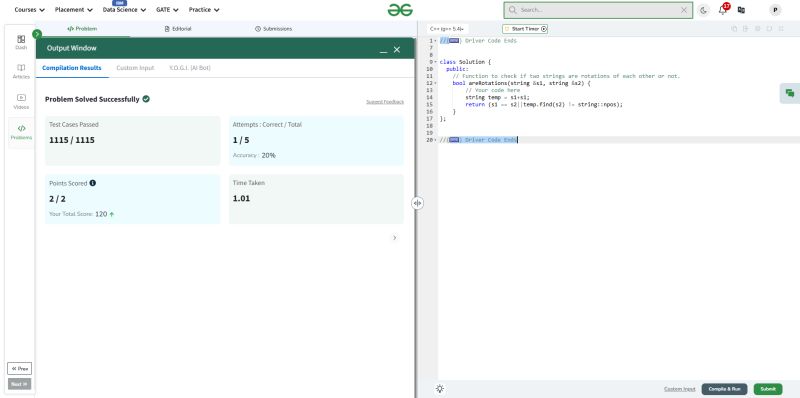Open the profile avatar P
Viewport: 800px width, 398px height.
775,10
